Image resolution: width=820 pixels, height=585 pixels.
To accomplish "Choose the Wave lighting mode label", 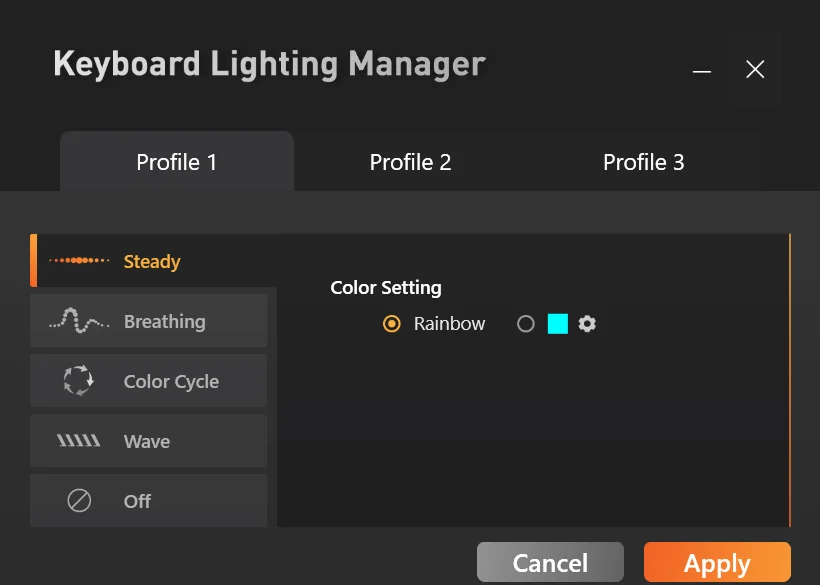I will click(147, 441).
